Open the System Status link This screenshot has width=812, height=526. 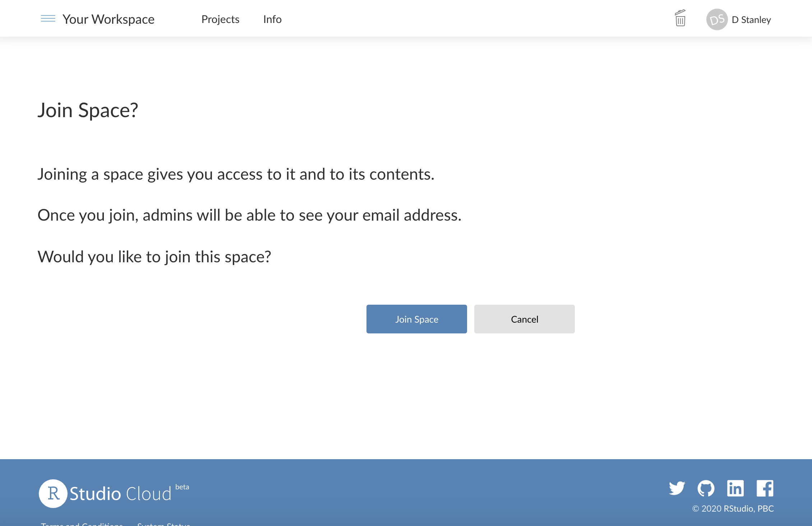click(163, 524)
